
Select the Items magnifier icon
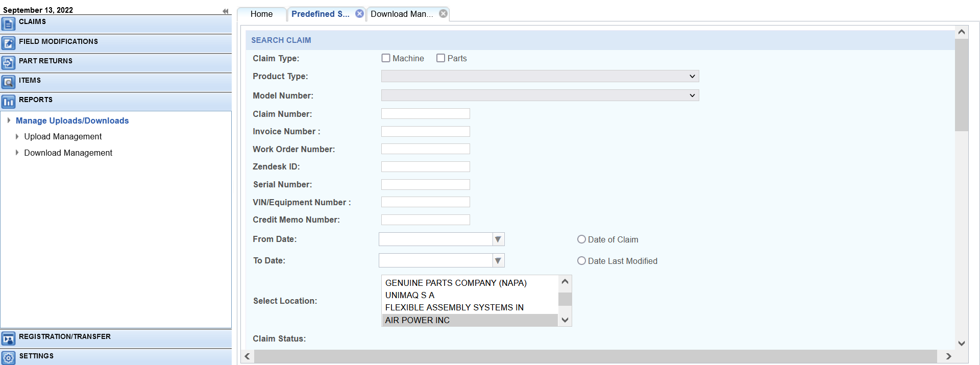tap(8, 82)
